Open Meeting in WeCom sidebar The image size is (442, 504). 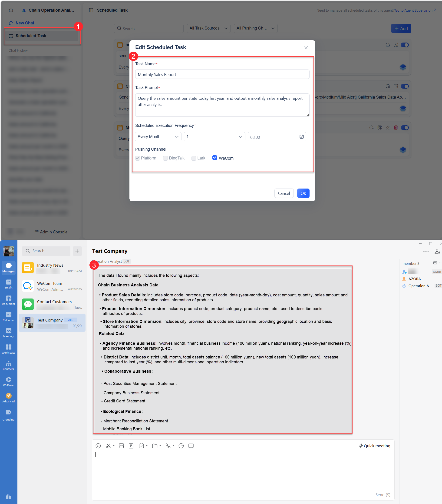pos(9,333)
